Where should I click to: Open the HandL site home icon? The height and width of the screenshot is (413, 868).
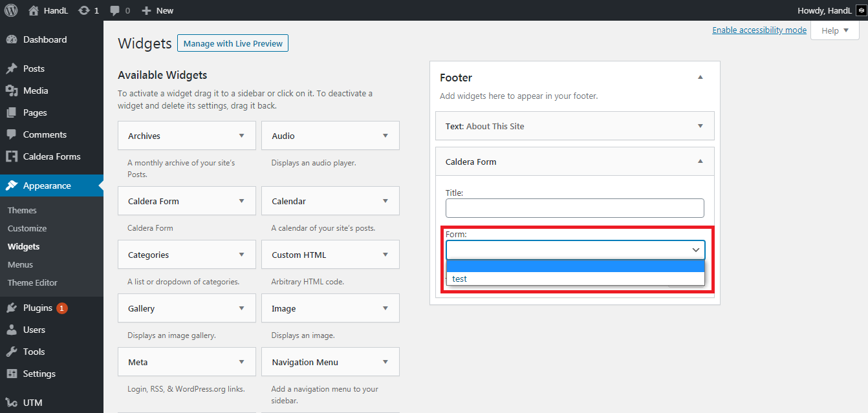[x=34, y=10]
